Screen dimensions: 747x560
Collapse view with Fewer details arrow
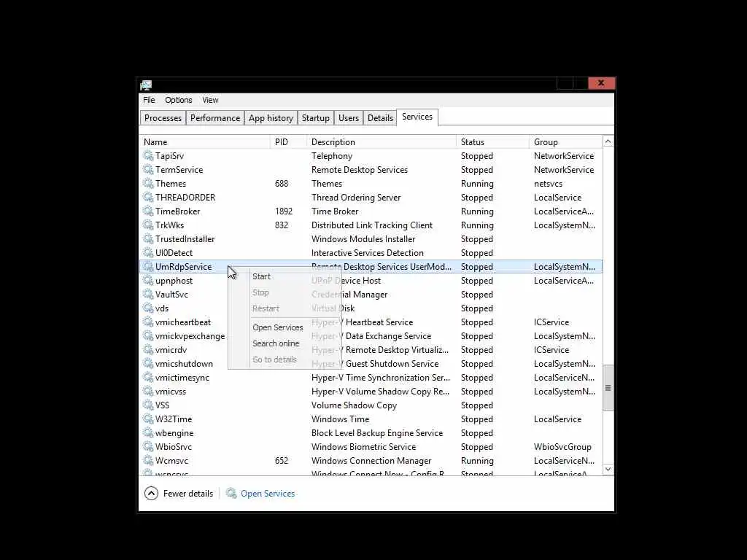pyautogui.click(x=151, y=494)
